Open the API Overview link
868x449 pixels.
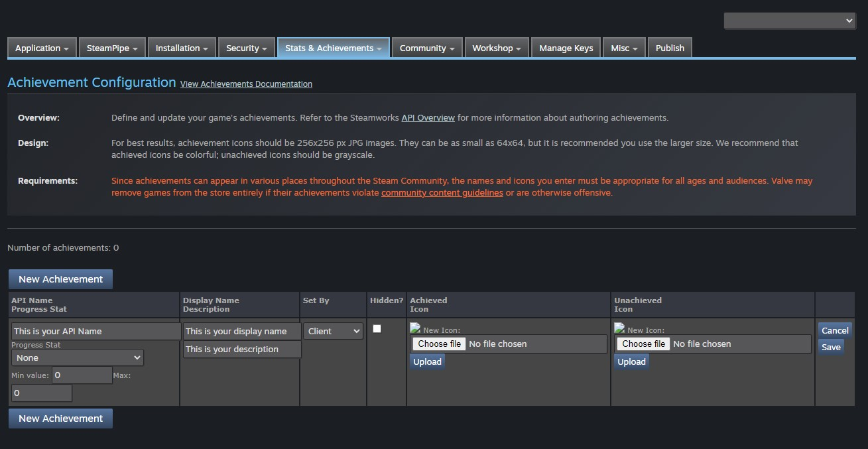(428, 117)
